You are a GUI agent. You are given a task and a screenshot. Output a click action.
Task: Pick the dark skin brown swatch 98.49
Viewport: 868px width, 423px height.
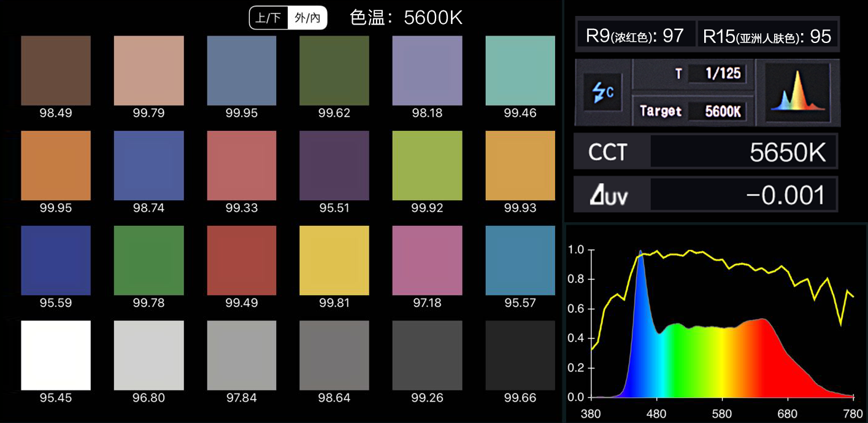tap(56, 71)
